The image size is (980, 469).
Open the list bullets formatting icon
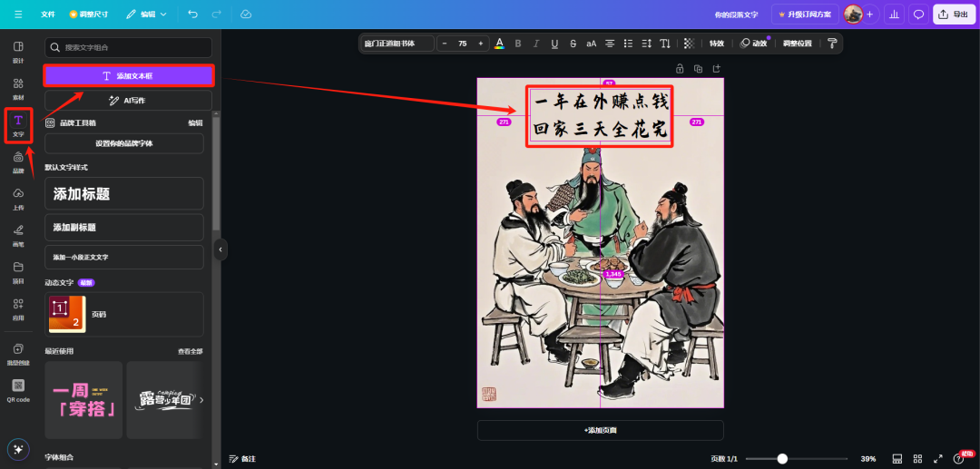tap(628, 44)
